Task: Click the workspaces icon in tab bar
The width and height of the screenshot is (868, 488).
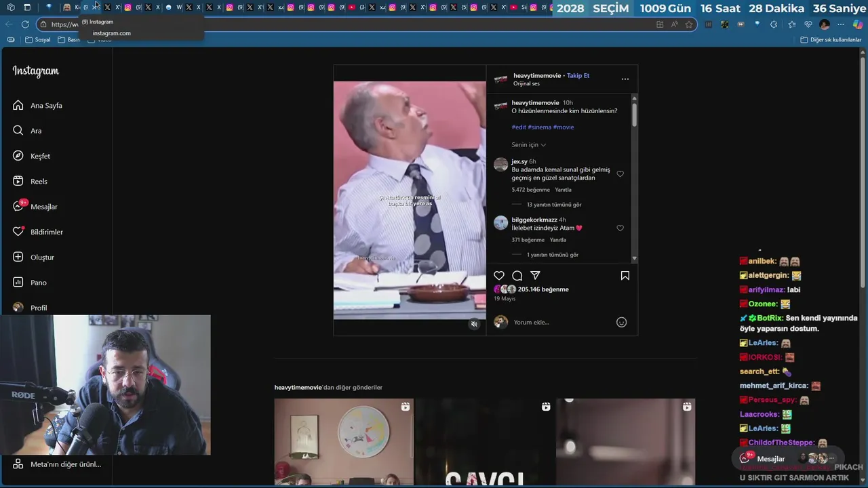Action: coord(11,7)
